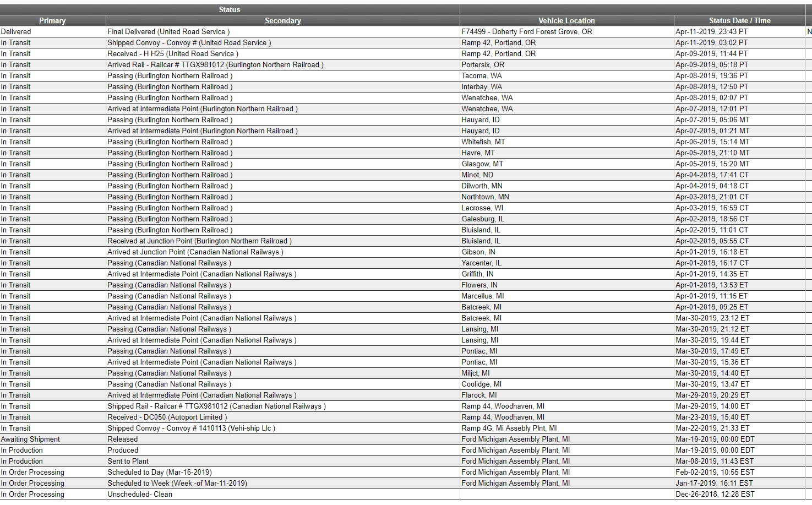Click the location 'Dilworth, MN'

[x=482, y=186]
